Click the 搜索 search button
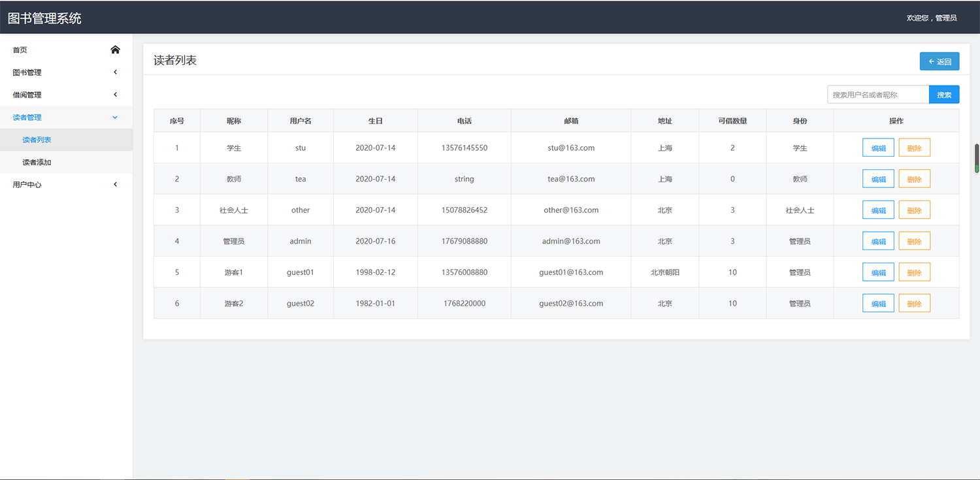The image size is (980, 480). 944,95
